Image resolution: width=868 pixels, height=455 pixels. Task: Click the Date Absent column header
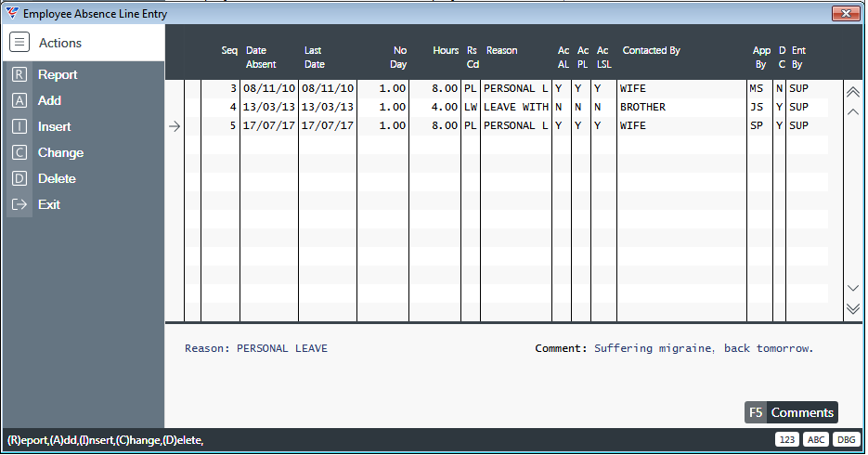click(261, 58)
